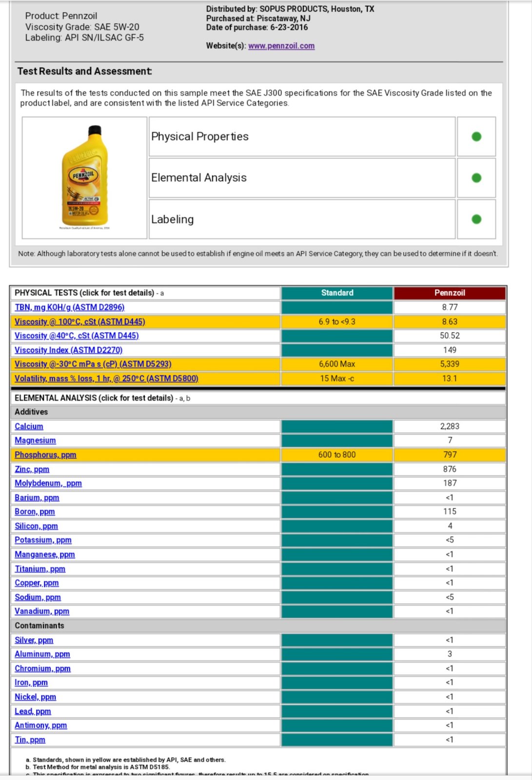The width and height of the screenshot is (532, 780).
Task: Open the Silicon, ppm link
Action: [36, 526]
